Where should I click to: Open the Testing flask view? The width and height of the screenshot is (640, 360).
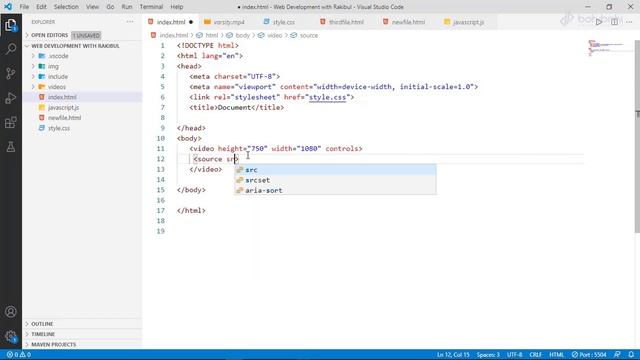11,147
